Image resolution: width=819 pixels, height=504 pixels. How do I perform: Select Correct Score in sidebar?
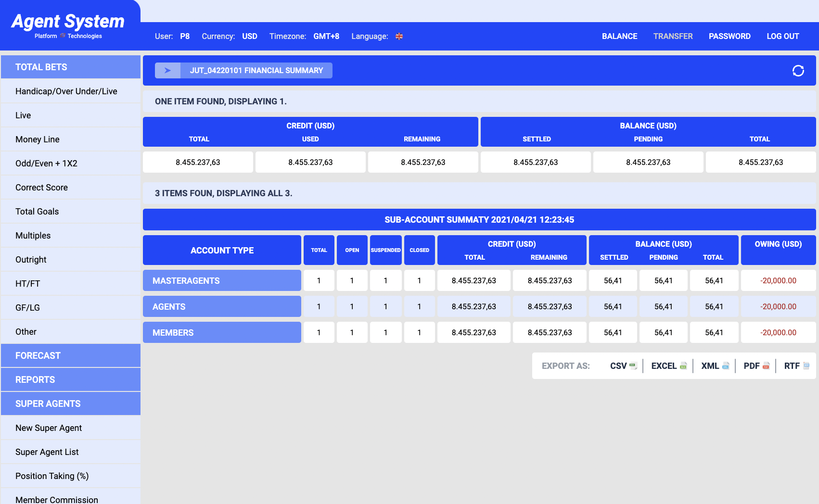(41, 188)
